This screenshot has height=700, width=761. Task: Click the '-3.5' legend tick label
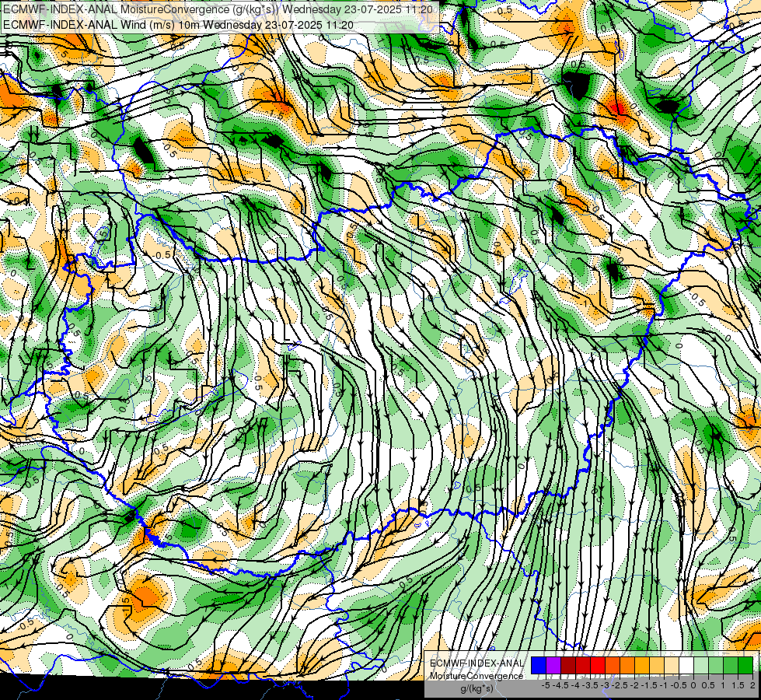coord(591,685)
